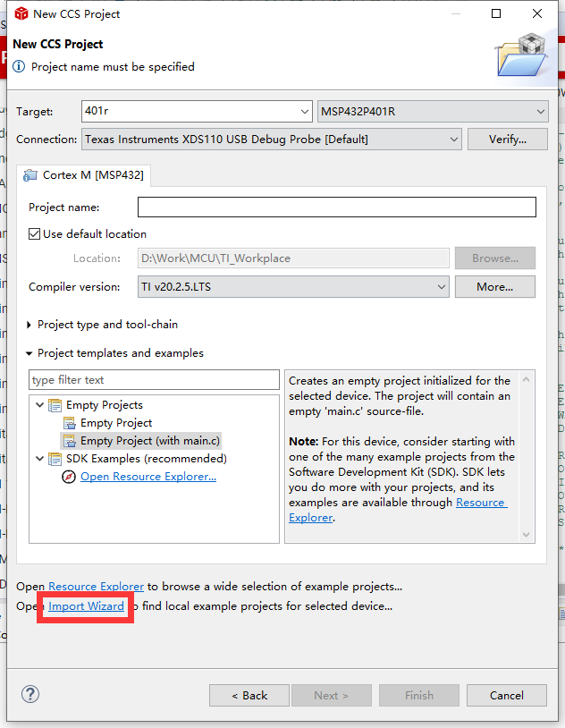
Task: Switch to the Cortex M [MSP432] tab
Action: point(83,175)
